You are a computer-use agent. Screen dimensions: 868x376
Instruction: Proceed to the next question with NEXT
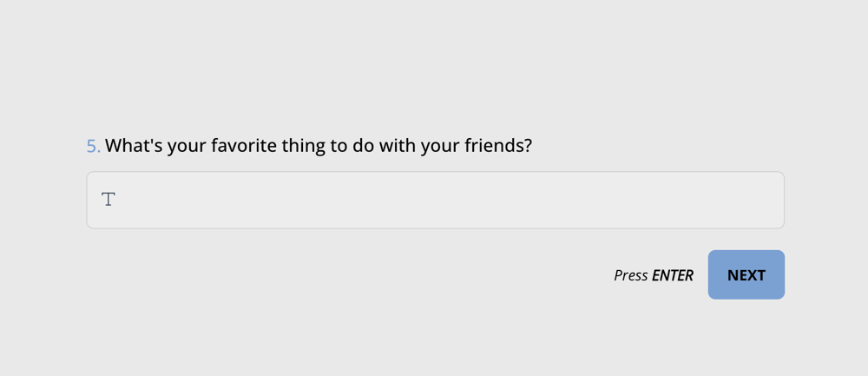pyautogui.click(x=746, y=274)
